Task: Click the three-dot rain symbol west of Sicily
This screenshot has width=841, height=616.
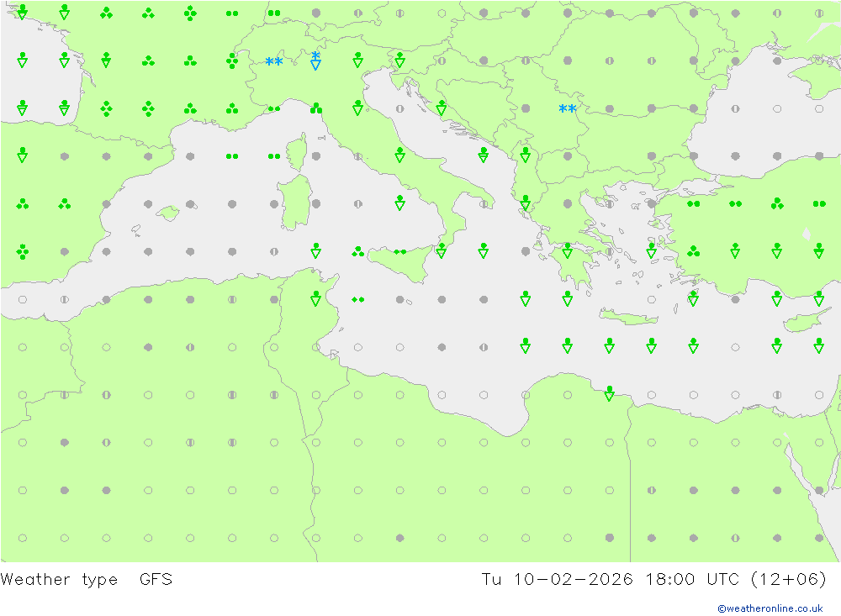Action: (357, 251)
